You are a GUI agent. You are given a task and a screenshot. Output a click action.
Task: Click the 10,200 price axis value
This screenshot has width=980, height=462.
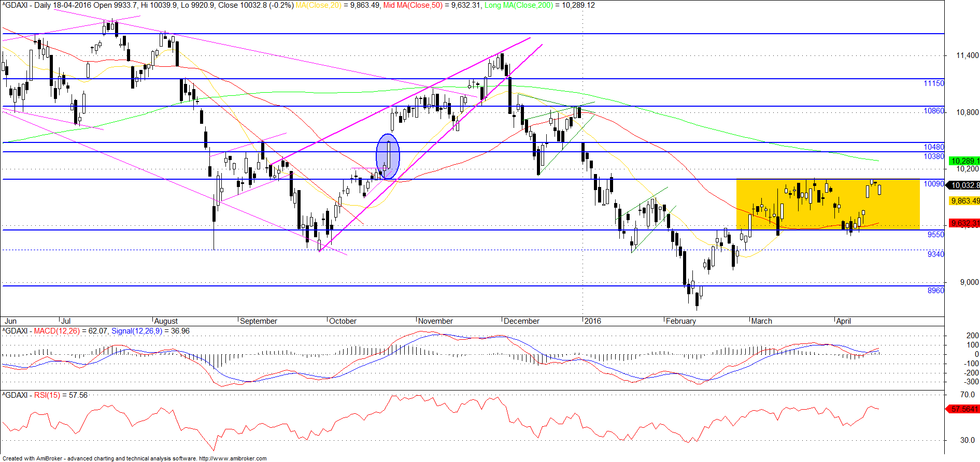coord(968,169)
